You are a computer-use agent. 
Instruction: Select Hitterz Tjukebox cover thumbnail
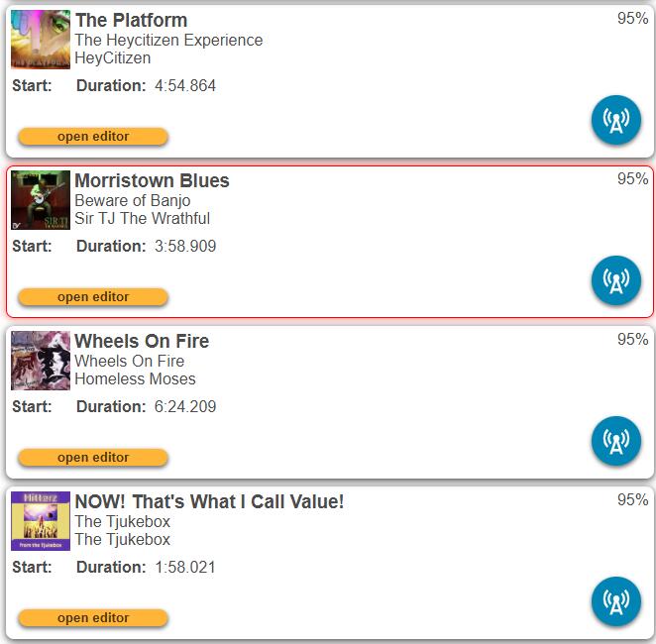41,521
